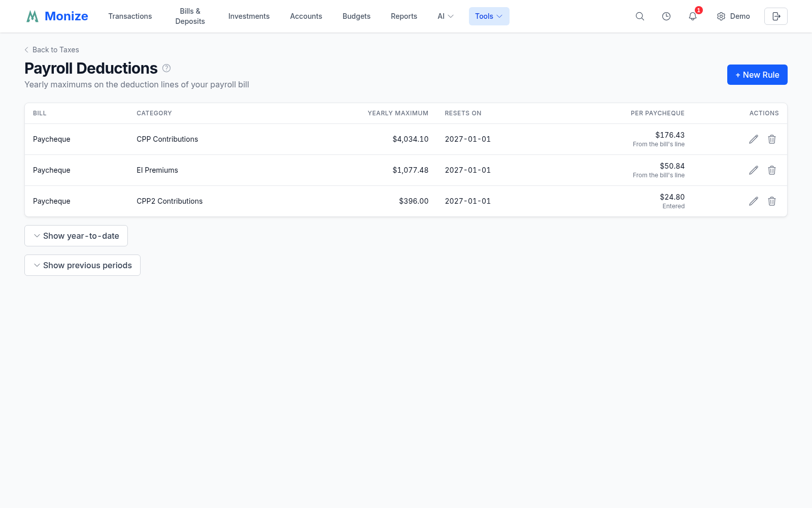Open the Reports page
The image size is (812, 508).
(404, 16)
